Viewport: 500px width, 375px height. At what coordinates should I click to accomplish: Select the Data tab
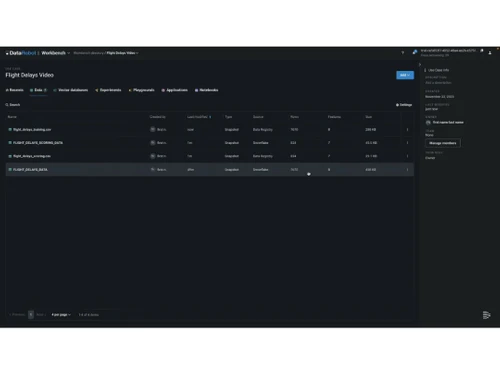point(38,90)
